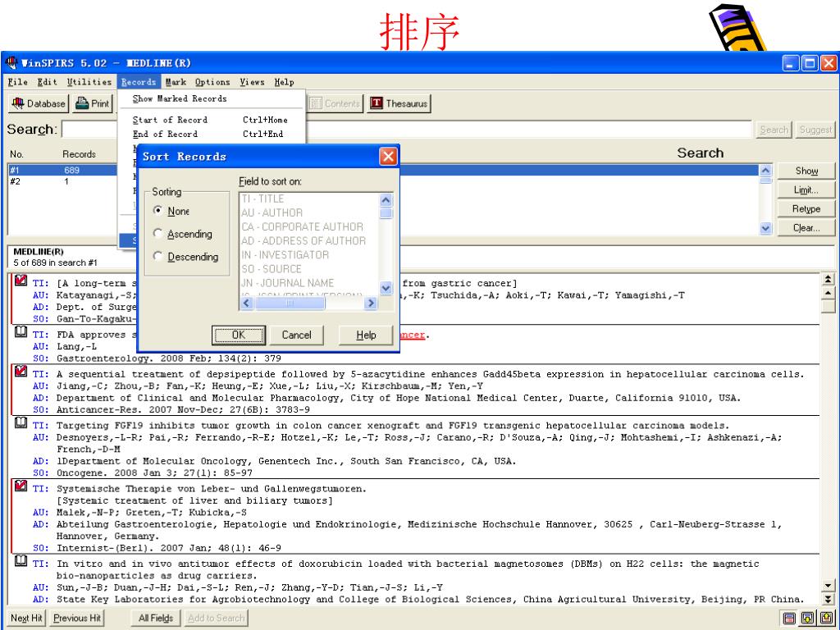
Task: Choose 'TI - TITLE' sort field
Action: (x=262, y=199)
